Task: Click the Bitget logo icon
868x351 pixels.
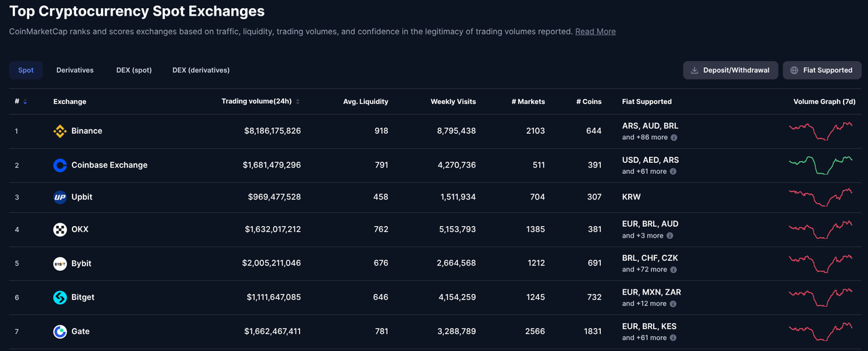Action: (x=60, y=297)
